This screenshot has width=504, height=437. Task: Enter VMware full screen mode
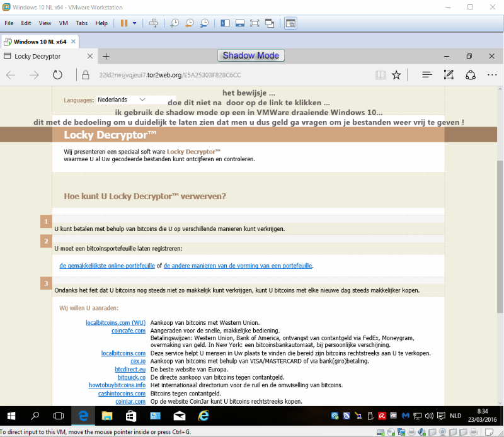(255, 23)
